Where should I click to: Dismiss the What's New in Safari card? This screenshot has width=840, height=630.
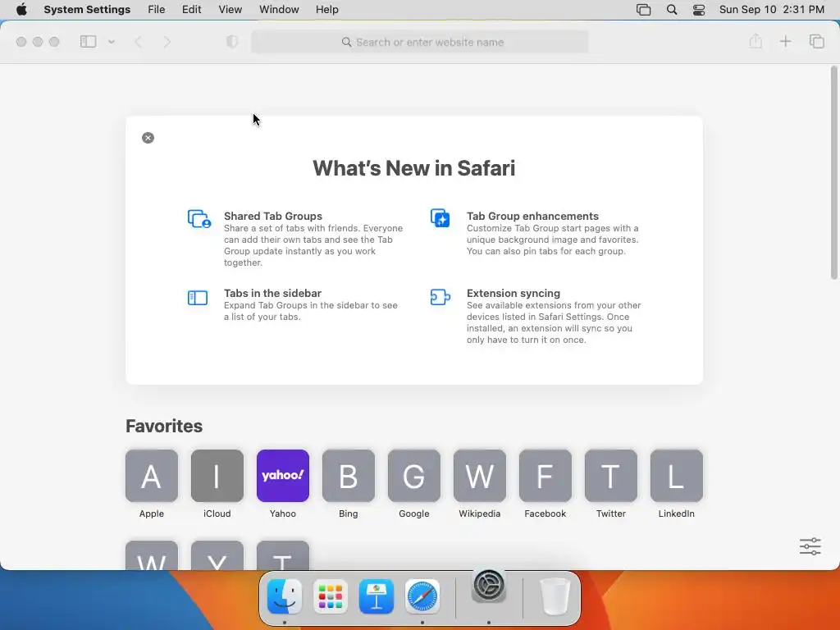pyautogui.click(x=148, y=138)
